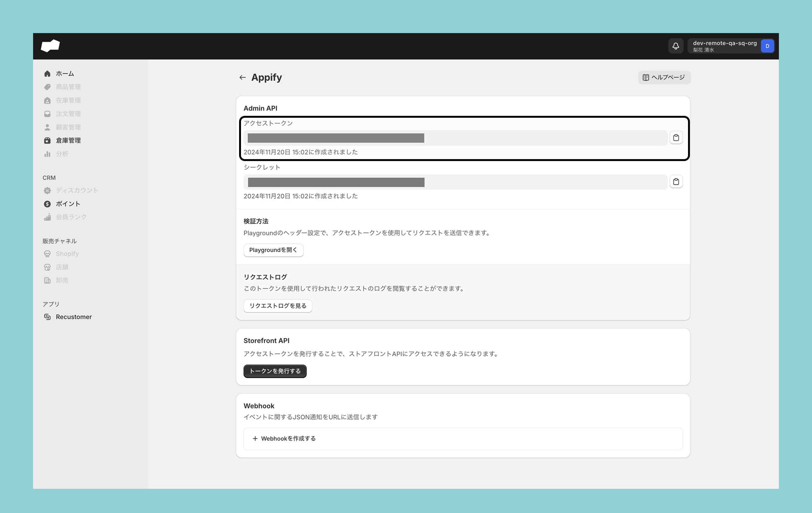Click Webhookを作成する row
The width and height of the screenshot is (812, 513).
point(463,439)
